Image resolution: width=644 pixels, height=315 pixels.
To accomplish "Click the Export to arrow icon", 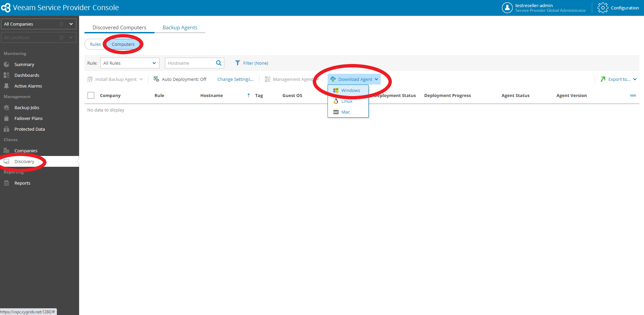I will click(603, 79).
